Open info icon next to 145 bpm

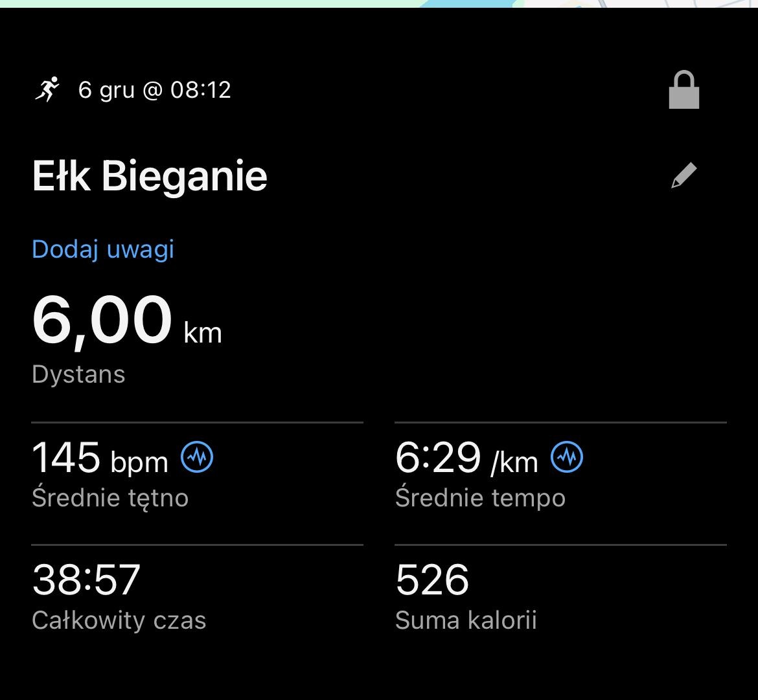(x=197, y=457)
